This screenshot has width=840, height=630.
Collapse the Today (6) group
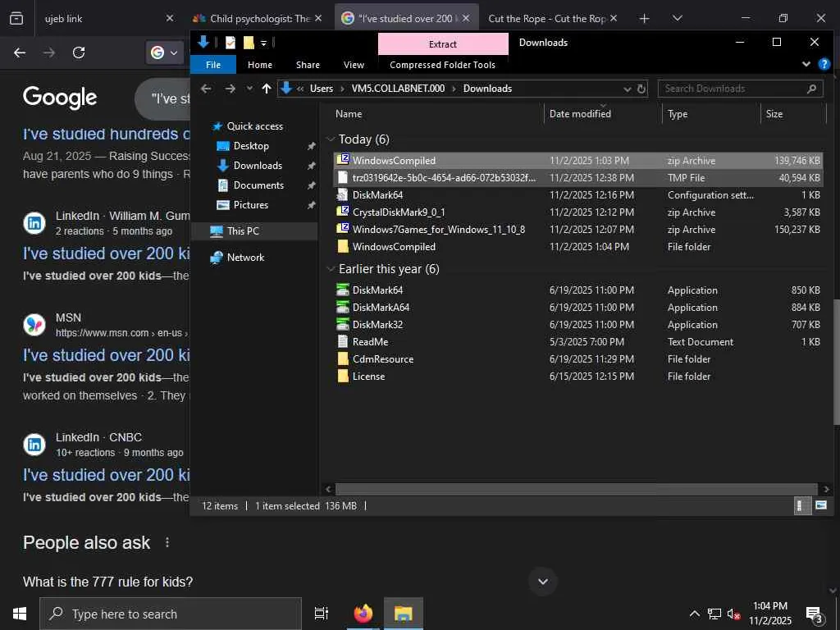tap(331, 139)
